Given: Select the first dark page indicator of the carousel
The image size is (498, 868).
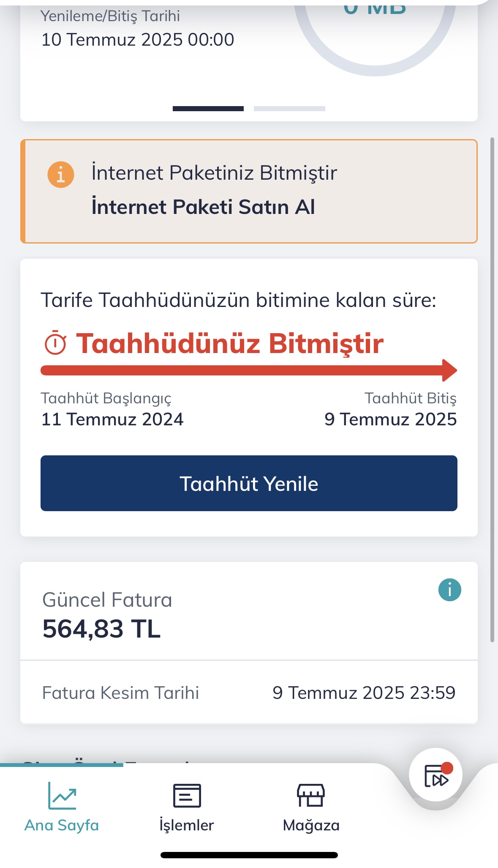Looking at the screenshot, I should (x=208, y=109).
